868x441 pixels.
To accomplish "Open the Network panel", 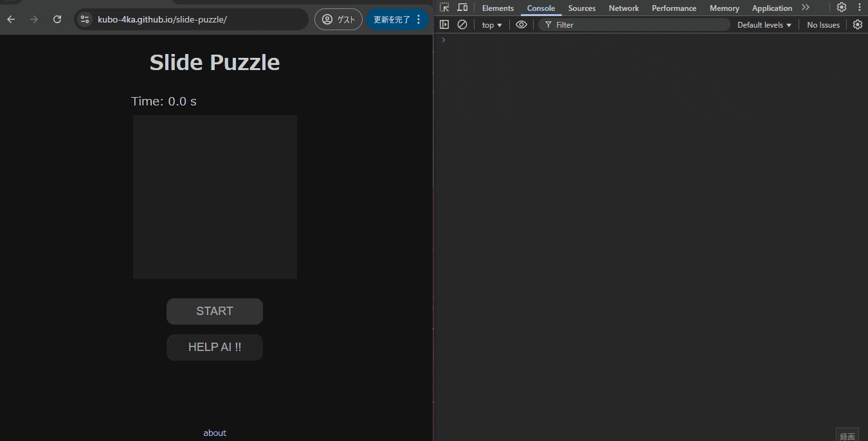I will pos(623,8).
